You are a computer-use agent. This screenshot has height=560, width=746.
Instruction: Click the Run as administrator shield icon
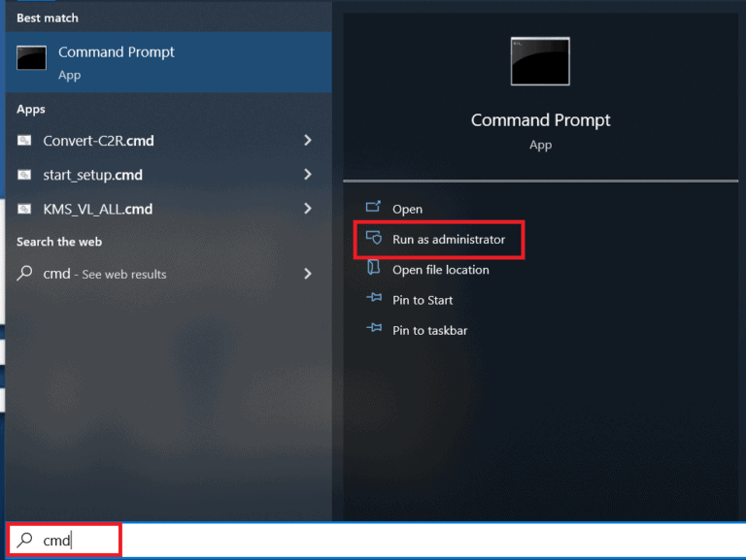(x=373, y=237)
